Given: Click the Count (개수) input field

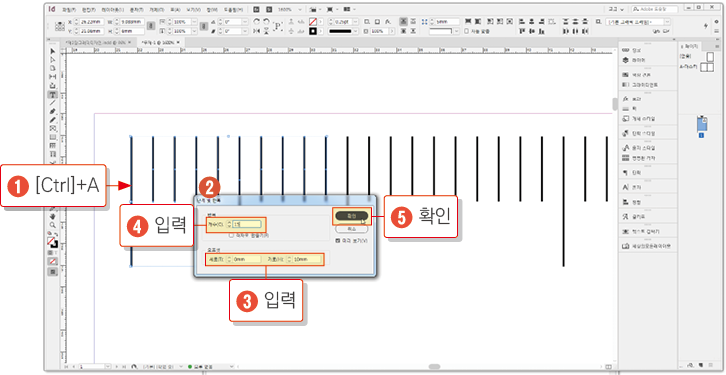Looking at the screenshot, I should click(x=247, y=225).
